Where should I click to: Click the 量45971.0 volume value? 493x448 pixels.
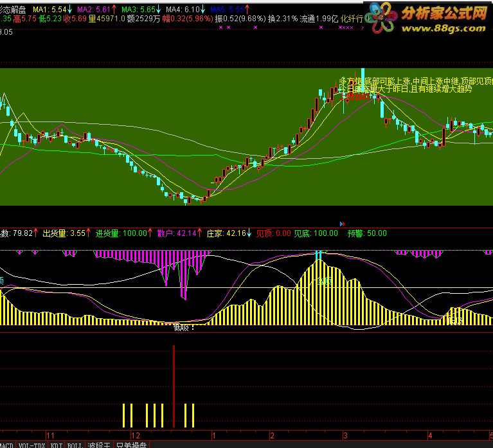(107, 19)
